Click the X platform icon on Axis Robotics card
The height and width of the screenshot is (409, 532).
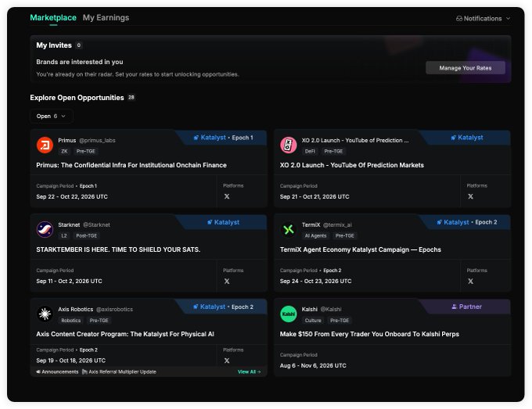227,361
